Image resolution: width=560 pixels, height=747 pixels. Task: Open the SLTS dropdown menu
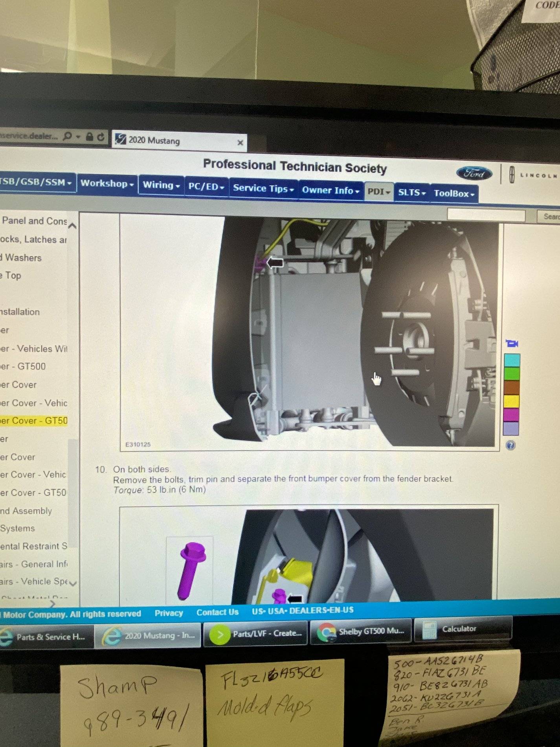coord(411,193)
